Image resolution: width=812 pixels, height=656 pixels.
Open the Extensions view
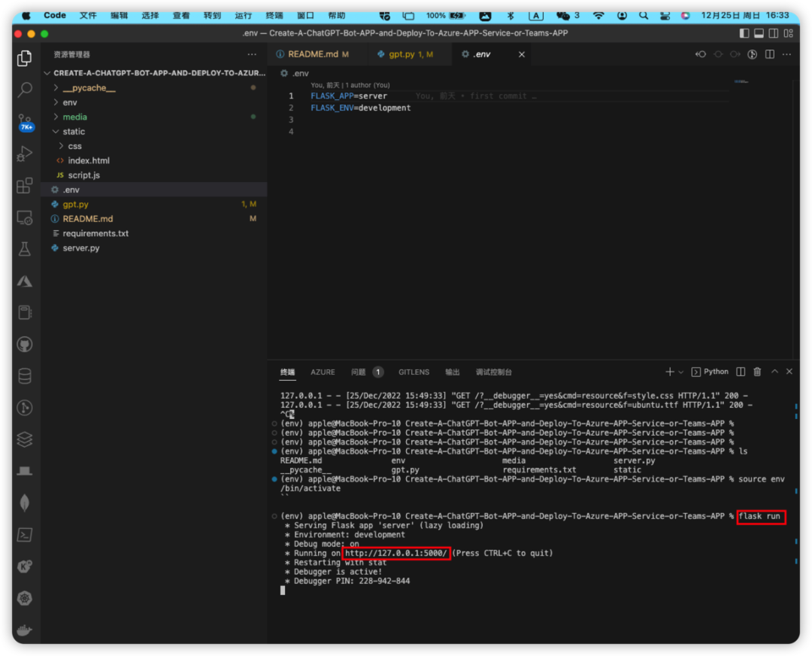24,186
